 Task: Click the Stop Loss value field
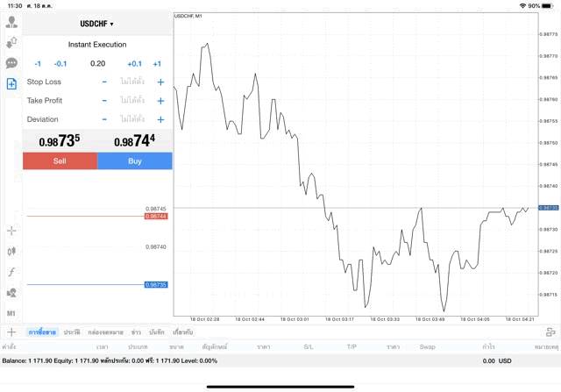coord(132,82)
